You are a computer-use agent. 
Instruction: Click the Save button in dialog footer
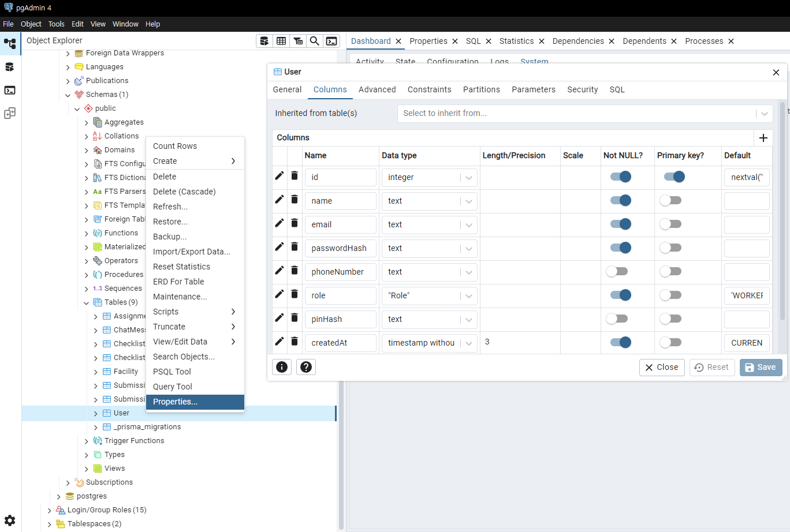(761, 368)
